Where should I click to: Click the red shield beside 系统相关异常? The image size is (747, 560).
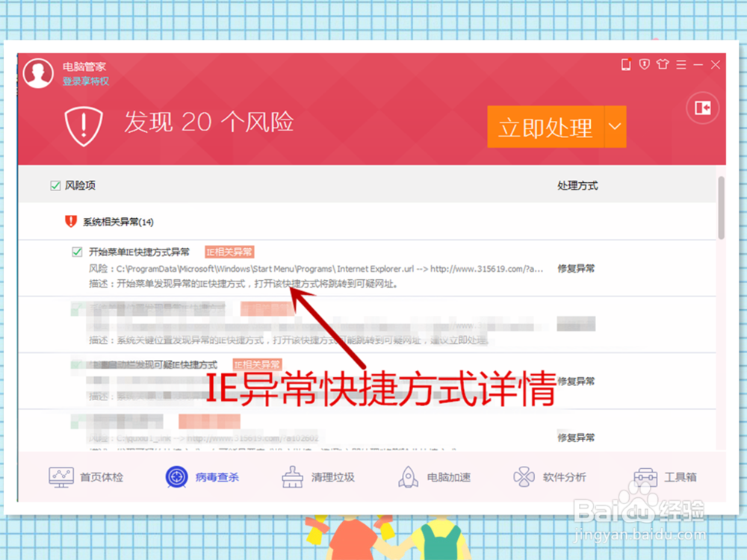[x=71, y=222]
